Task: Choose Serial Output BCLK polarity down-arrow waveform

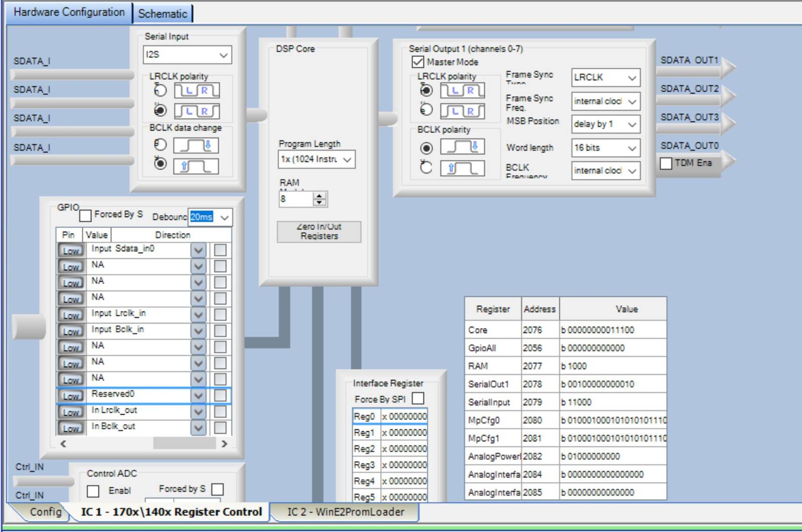Action: pos(462,147)
